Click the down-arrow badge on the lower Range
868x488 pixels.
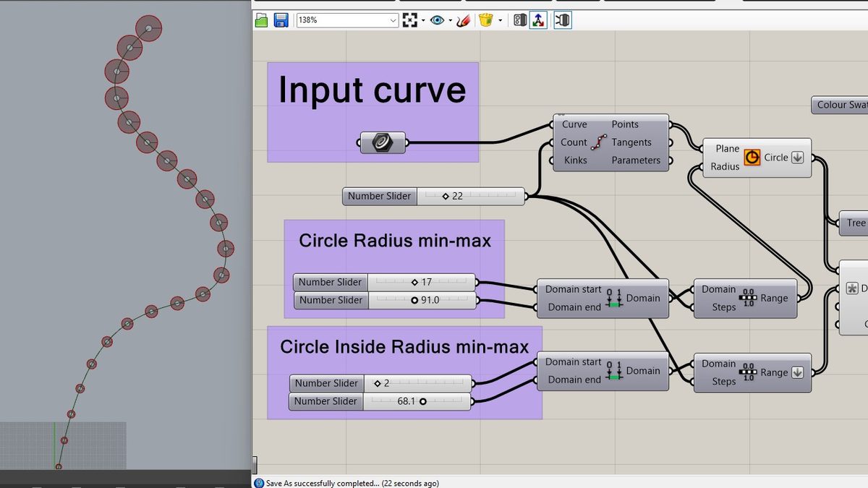coord(798,373)
